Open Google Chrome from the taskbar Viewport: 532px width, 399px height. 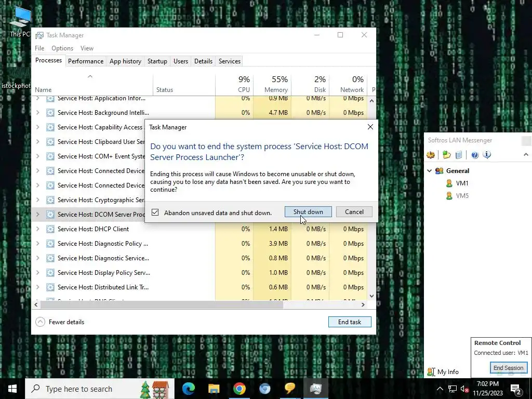click(x=239, y=389)
